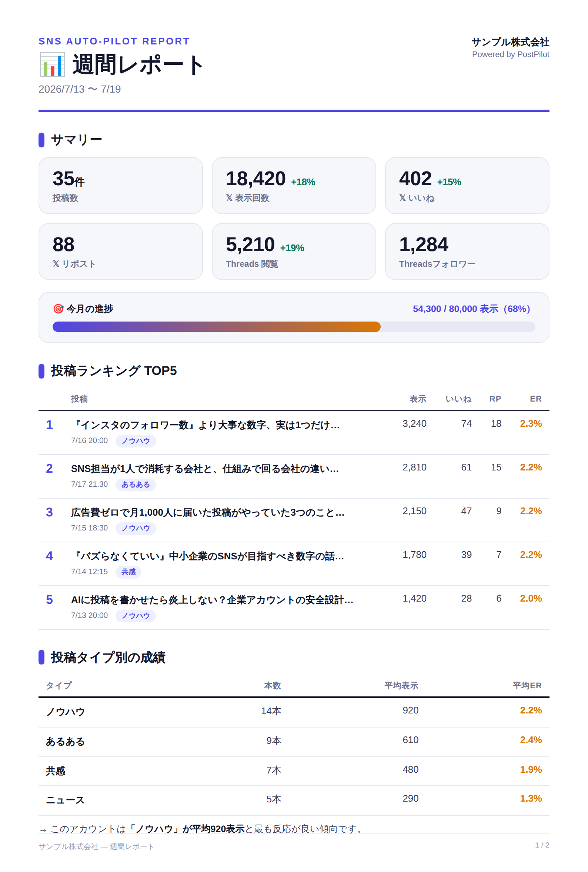This screenshot has height=872, width=588.
Task: Select the ノウハウ tag under ranking post 5
Action: (x=136, y=615)
